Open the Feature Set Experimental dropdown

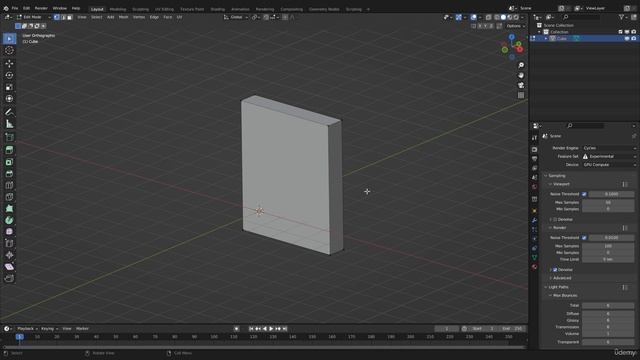tap(609, 156)
